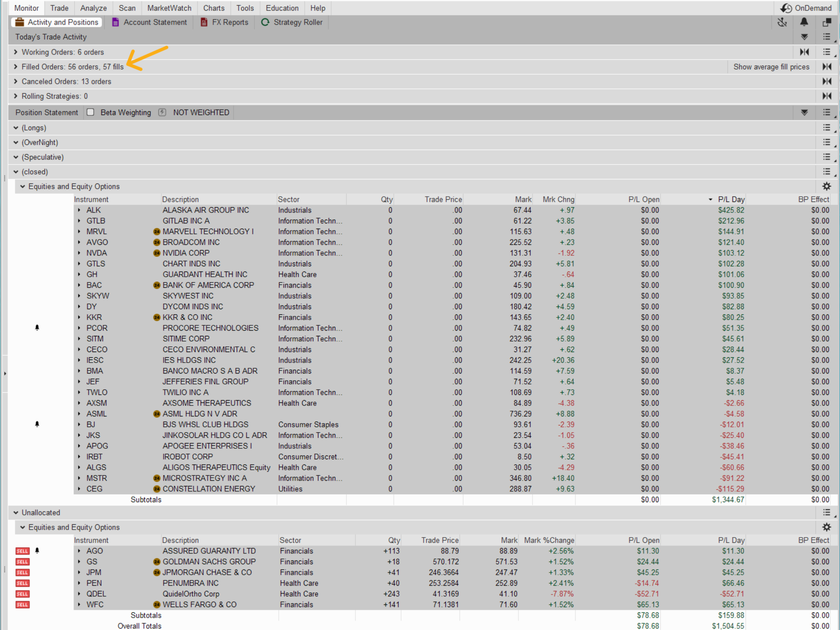Switch to FX Reports subtab
The image size is (840, 630).
click(x=224, y=23)
